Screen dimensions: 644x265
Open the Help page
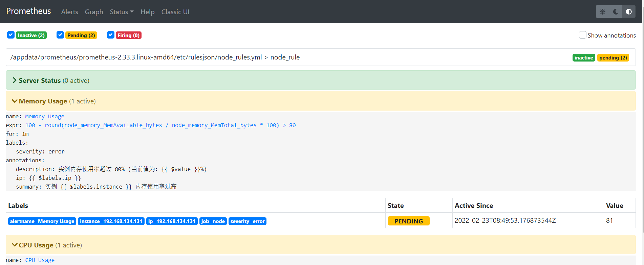148,12
